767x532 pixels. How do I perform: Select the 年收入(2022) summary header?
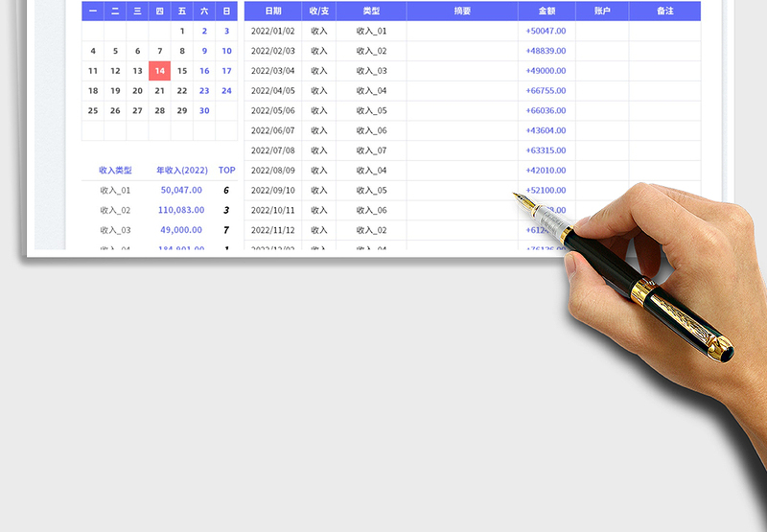pos(181,171)
